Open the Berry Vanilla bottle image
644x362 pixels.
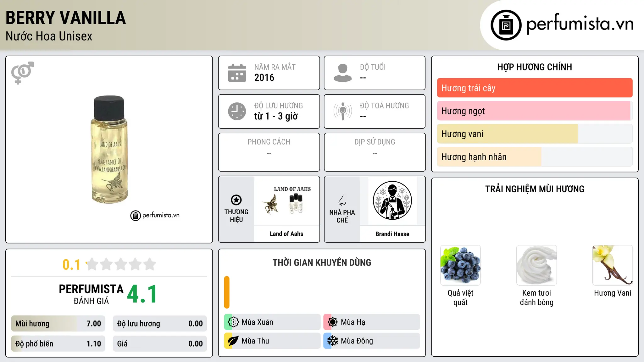[109, 150]
